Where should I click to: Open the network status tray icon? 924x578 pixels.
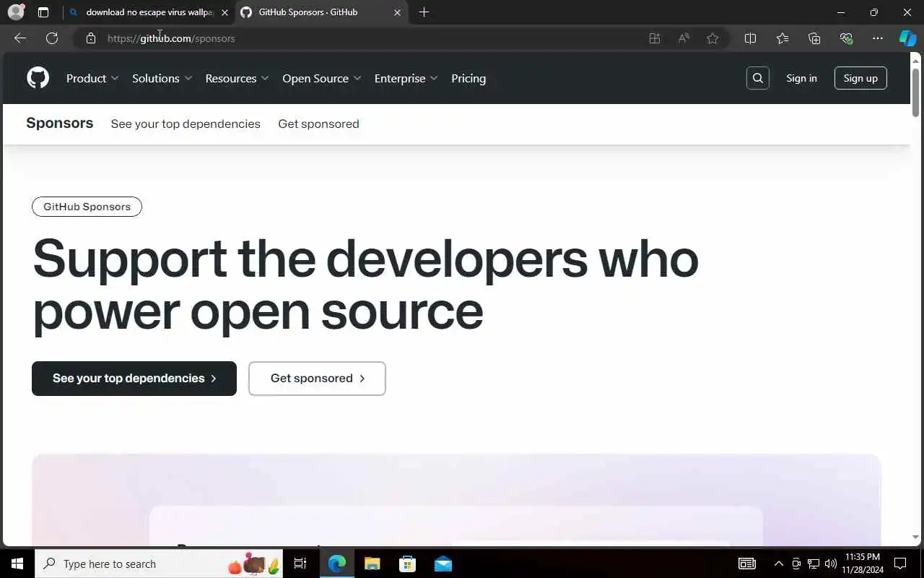814,564
